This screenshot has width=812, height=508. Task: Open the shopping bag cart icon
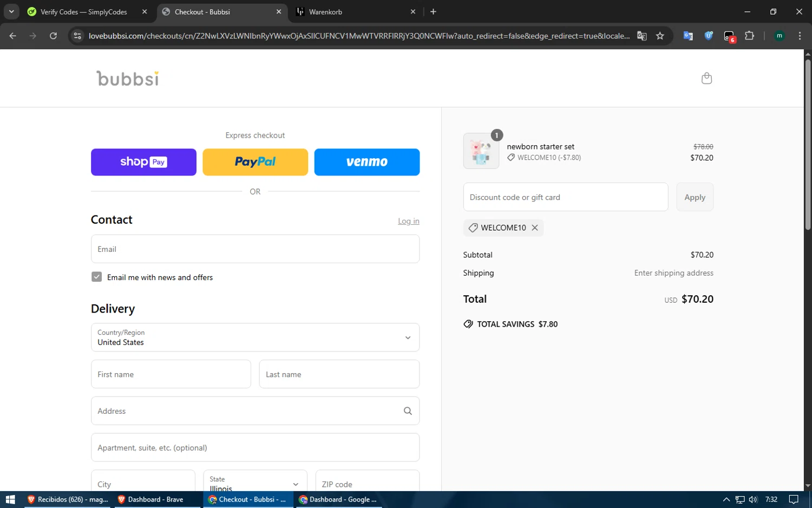[x=706, y=79]
